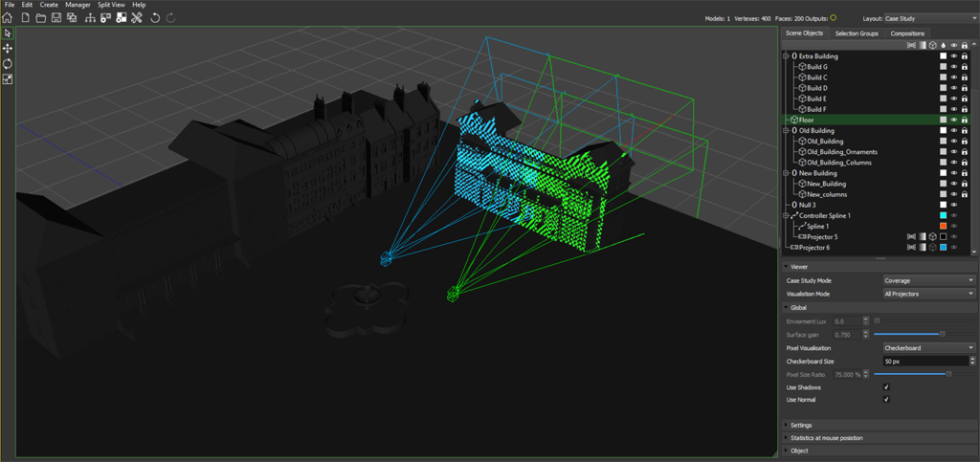This screenshot has width=980, height=462.
Task: Select the Scale tool in left sidebar
Action: pyautogui.click(x=8, y=78)
